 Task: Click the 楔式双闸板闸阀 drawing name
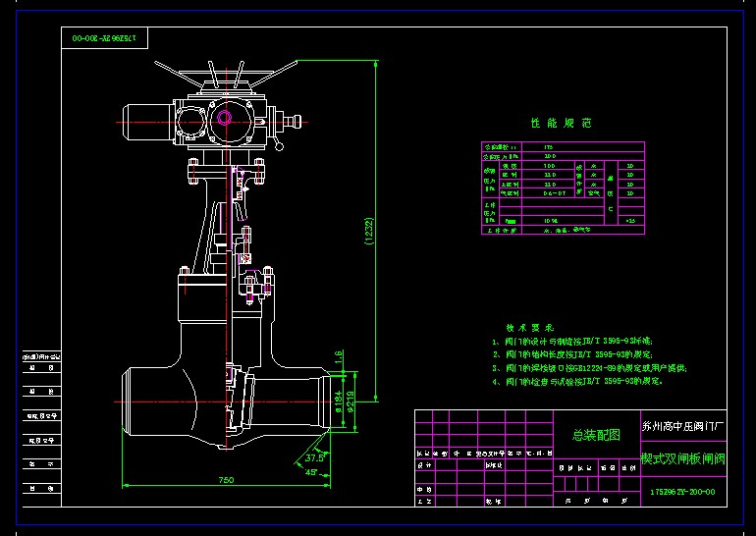682,458
